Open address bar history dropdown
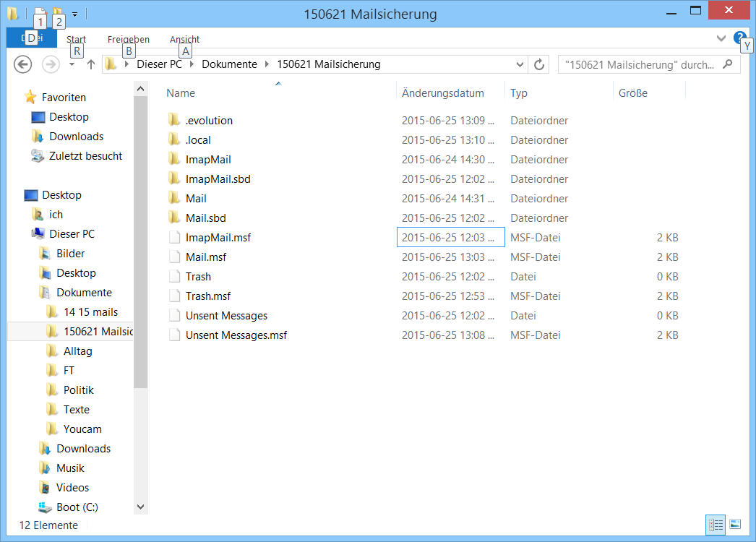This screenshot has height=542, width=756. pos(520,64)
